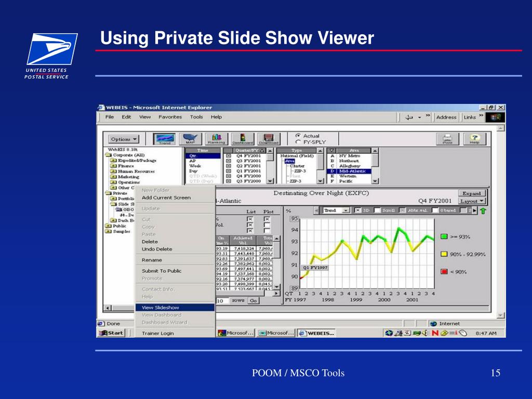532x399 pixels.
Task: Open the Trend view icon
Action: pyautogui.click(x=165, y=139)
